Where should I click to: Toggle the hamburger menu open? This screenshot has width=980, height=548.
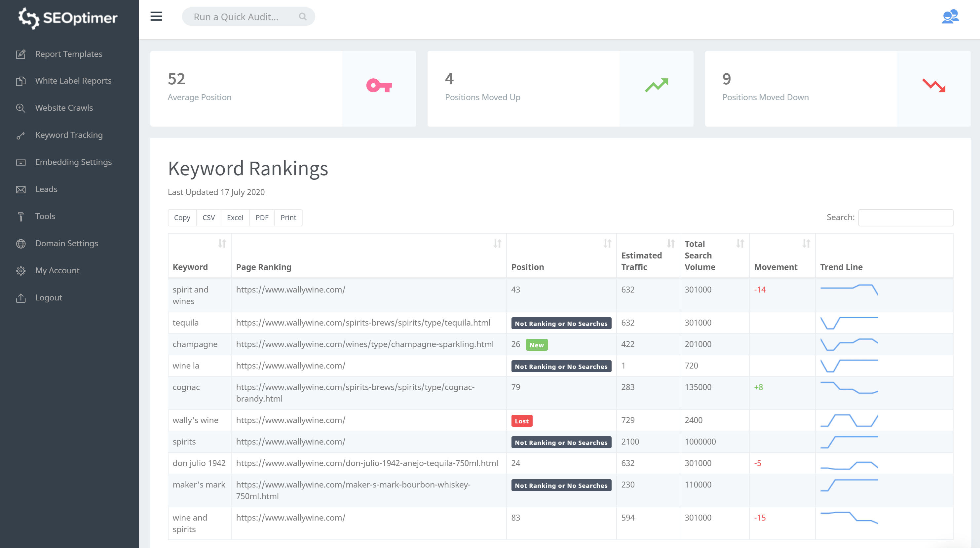pyautogui.click(x=156, y=17)
